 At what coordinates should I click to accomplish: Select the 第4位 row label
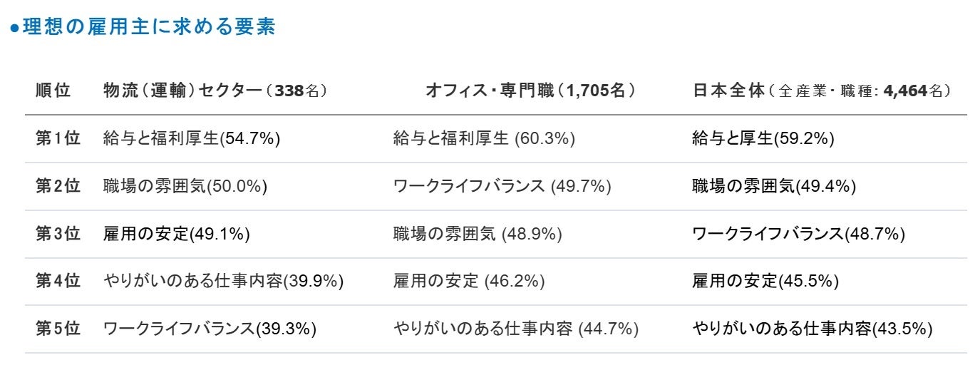pos(58,281)
